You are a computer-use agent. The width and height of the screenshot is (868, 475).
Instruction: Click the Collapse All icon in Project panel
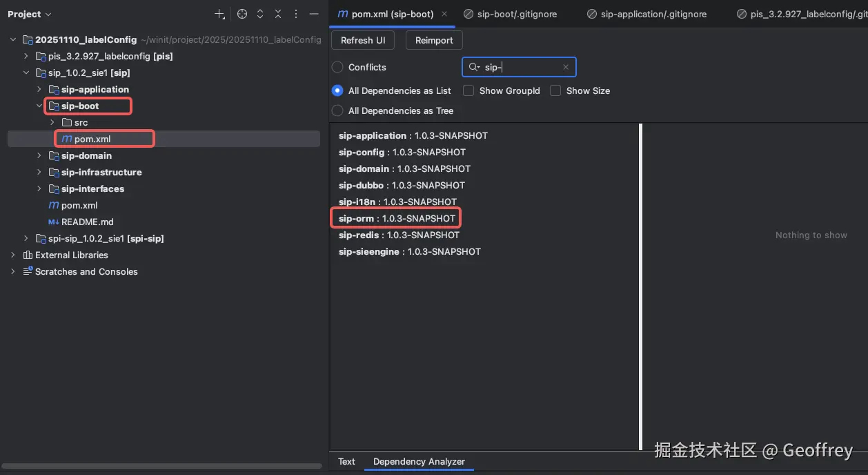[x=278, y=14]
